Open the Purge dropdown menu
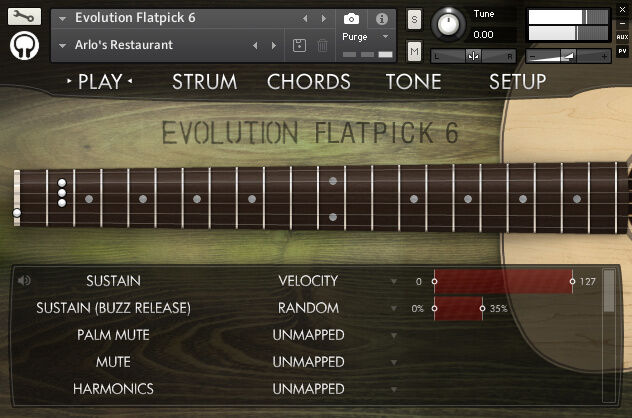632x418 pixels. (385, 37)
